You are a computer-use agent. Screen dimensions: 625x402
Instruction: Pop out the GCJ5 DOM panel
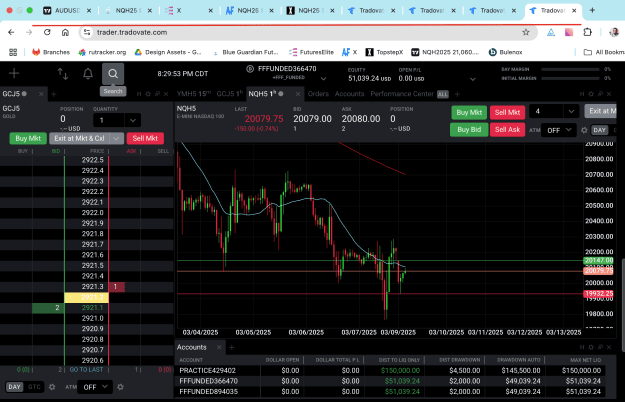[157, 94]
